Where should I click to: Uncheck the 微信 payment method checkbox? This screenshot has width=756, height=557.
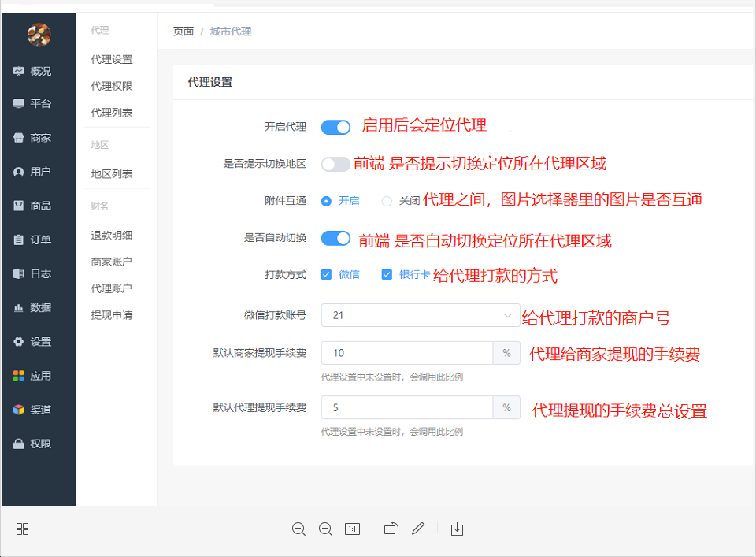point(326,274)
